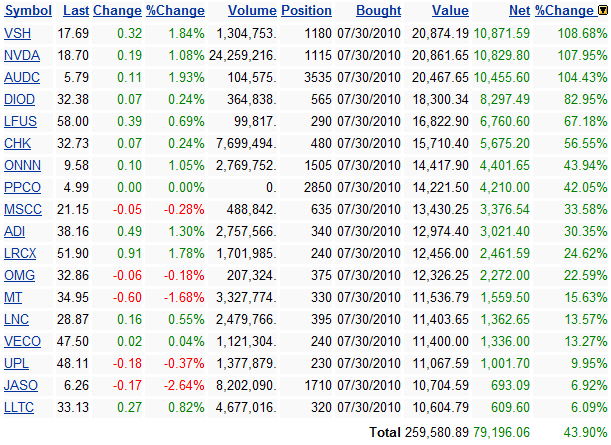611x445 pixels.
Task: Select JASO position 1710
Action: point(318,386)
